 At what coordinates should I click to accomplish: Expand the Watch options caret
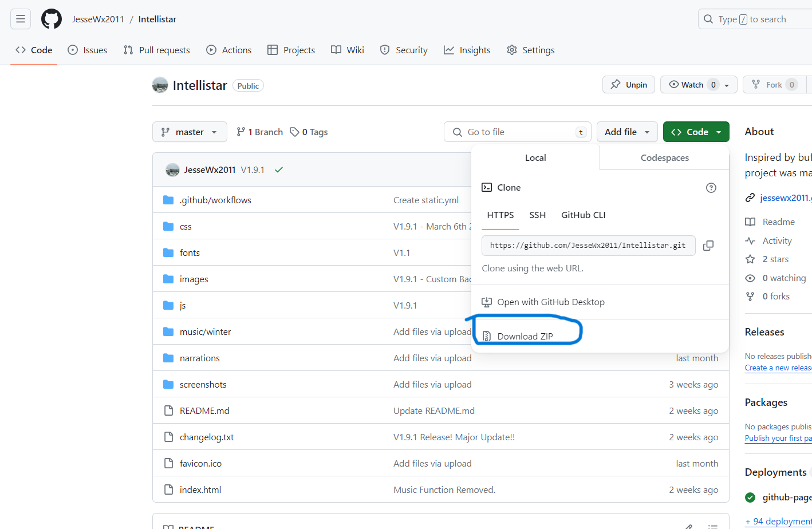[727, 85]
